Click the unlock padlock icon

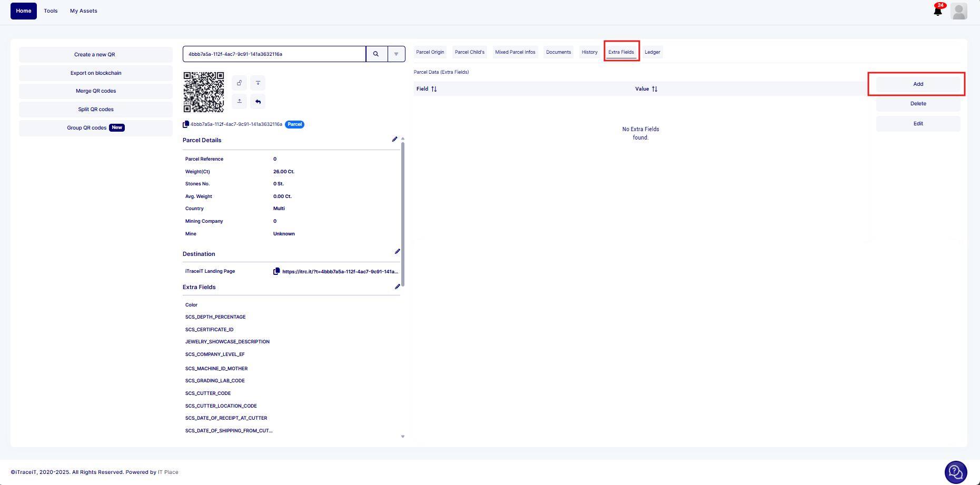pyautogui.click(x=239, y=83)
